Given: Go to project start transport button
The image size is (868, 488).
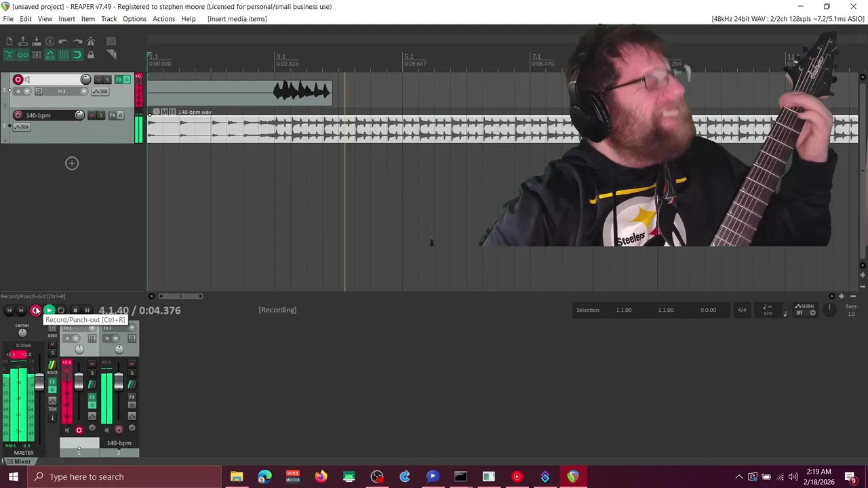Looking at the screenshot, I should coord(9,310).
